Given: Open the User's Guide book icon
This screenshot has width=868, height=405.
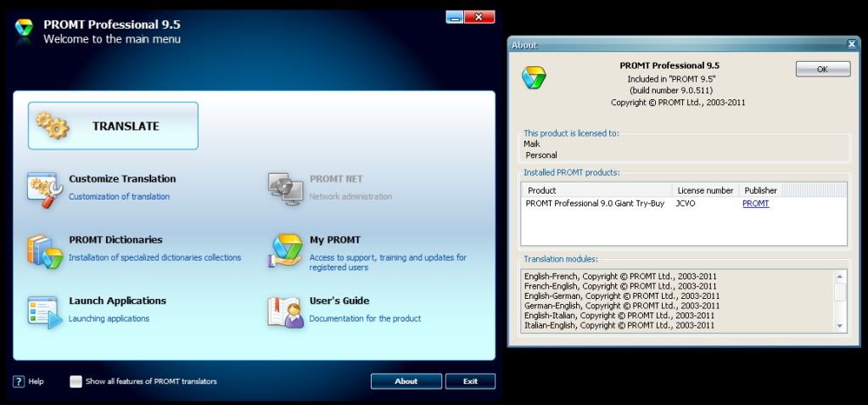Looking at the screenshot, I should point(286,312).
